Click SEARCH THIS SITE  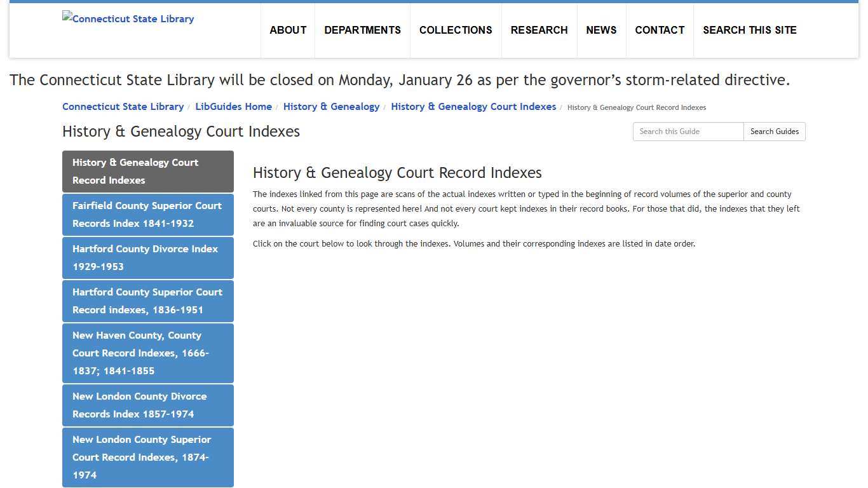click(750, 30)
